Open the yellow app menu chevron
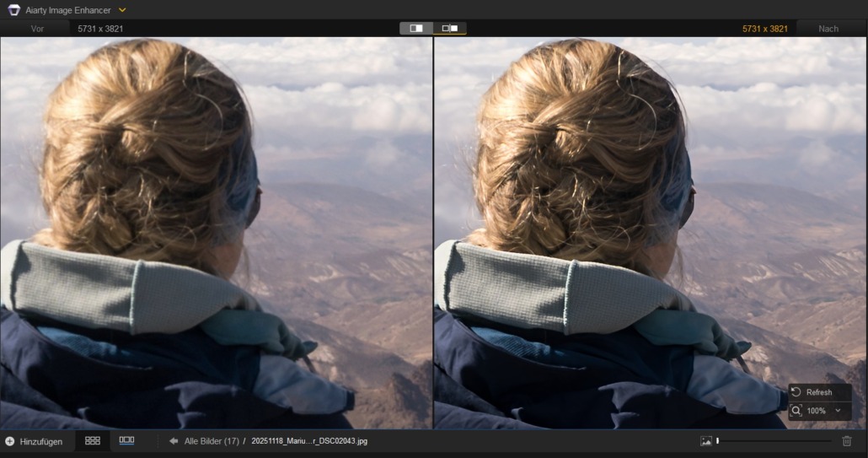The height and width of the screenshot is (458, 868). click(x=122, y=10)
